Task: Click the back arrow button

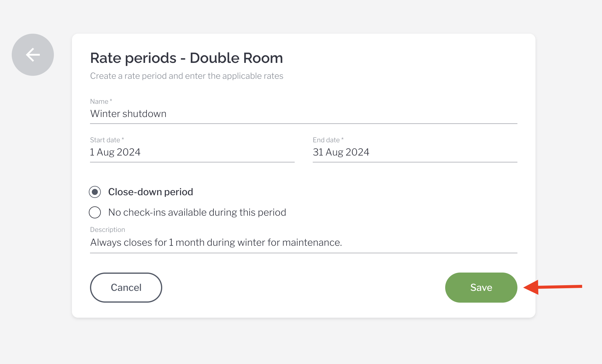Action: click(33, 55)
